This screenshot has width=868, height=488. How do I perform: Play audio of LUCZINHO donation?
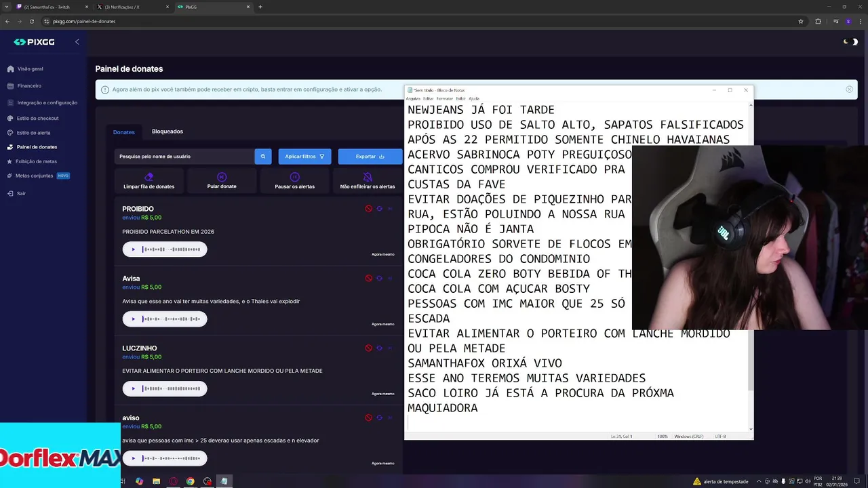tap(133, 388)
